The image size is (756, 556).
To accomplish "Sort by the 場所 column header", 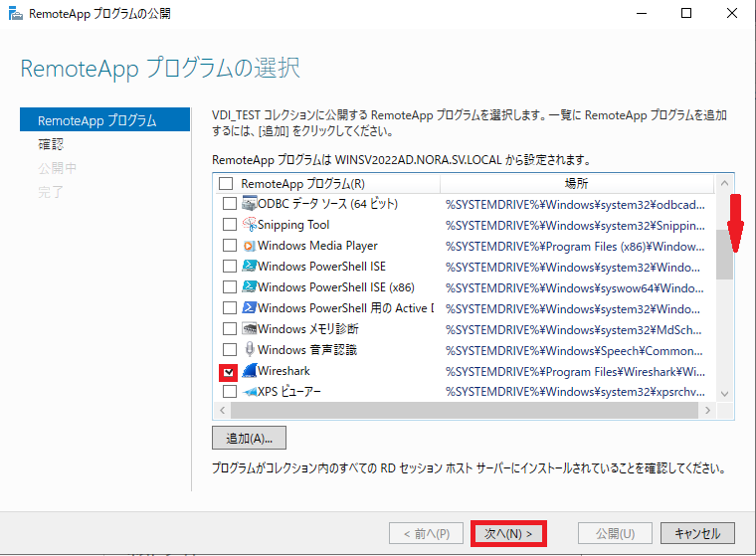I will (x=577, y=184).
